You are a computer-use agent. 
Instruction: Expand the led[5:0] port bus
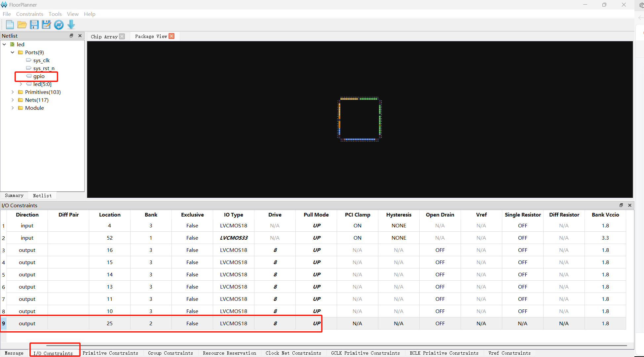tap(21, 84)
